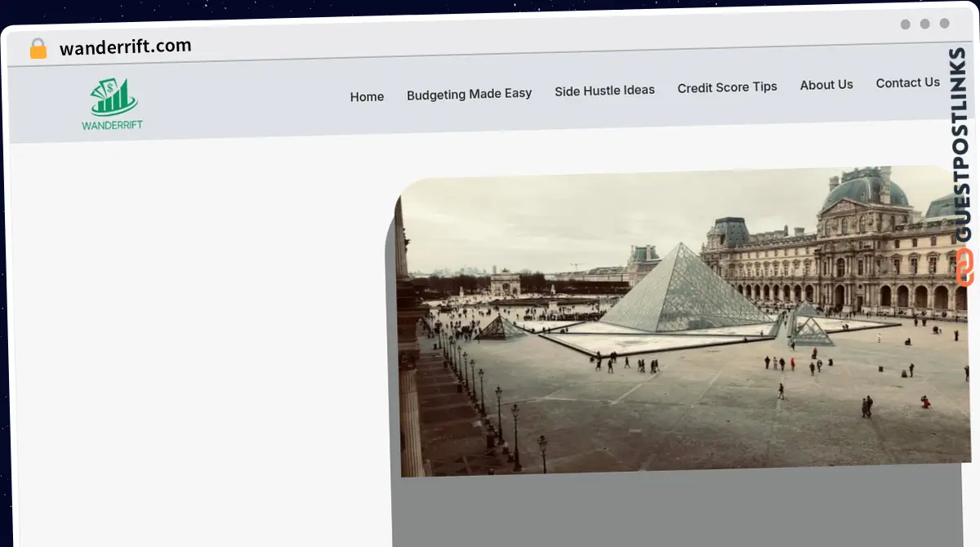Click the green money chart logo icon
The width and height of the screenshot is (980, 547).
(114, 97)
